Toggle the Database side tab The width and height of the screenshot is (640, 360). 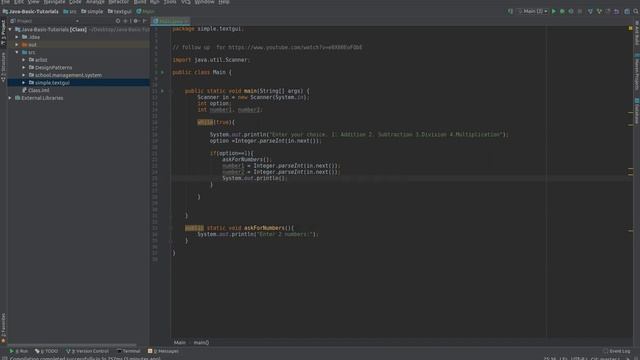pyautogui.click(x=637, y=110)
